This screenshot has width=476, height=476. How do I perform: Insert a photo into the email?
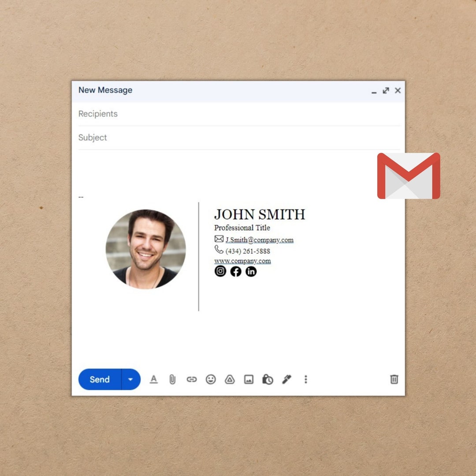249,379
